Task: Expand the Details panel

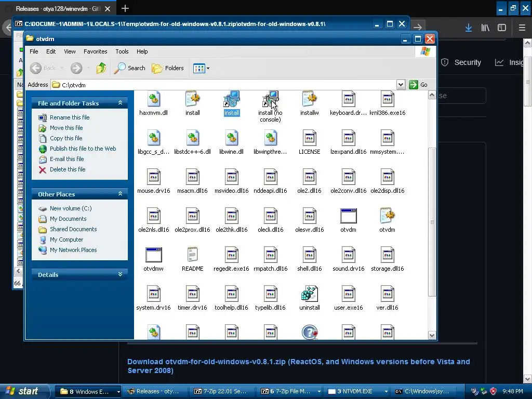Action: (x=120, y=274)
